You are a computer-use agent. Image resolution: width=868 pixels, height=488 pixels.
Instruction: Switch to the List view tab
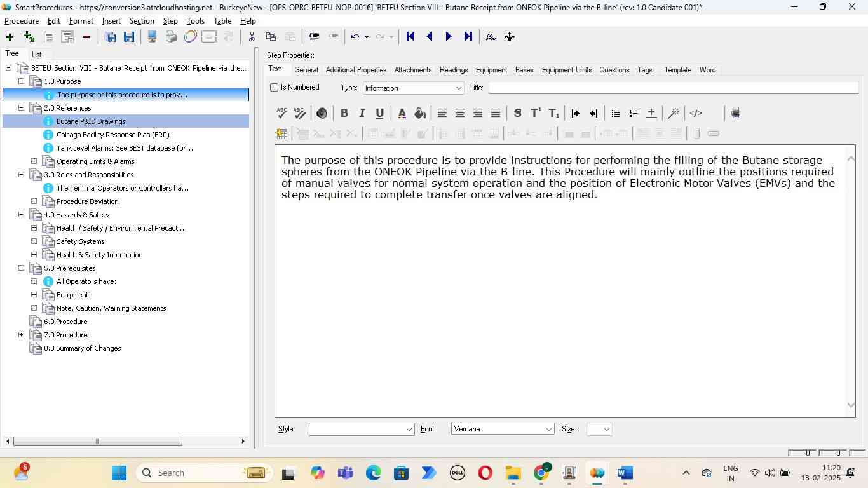(x=37, y=55)
